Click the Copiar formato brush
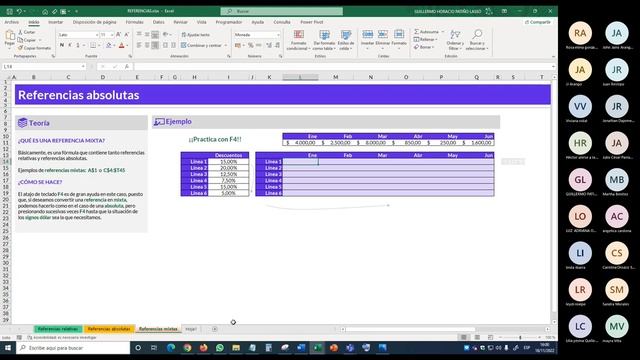 [x=35, y=48]
